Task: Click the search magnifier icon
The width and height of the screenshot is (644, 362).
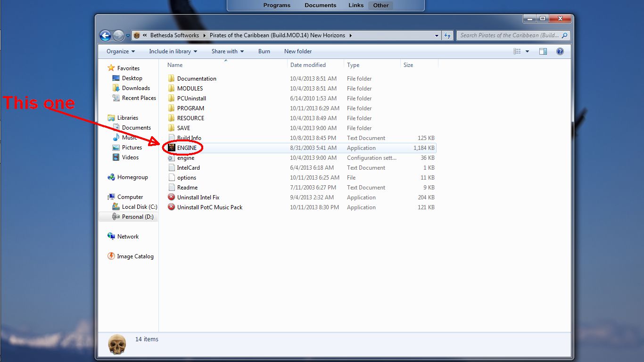Action: point(564,35)
